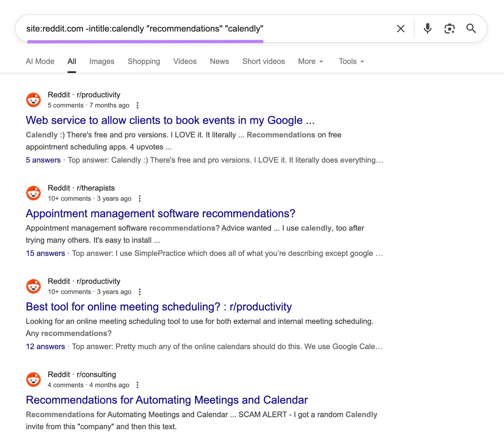Open the three-dot menu on the r/therapists result
This screenshot has width=504, height=447.
pyautogui.click(x=140, y=199)
